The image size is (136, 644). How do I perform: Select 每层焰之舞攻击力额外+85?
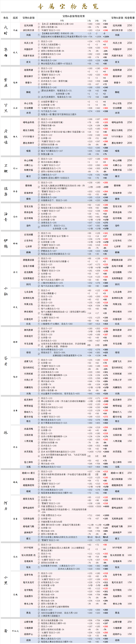53,623
